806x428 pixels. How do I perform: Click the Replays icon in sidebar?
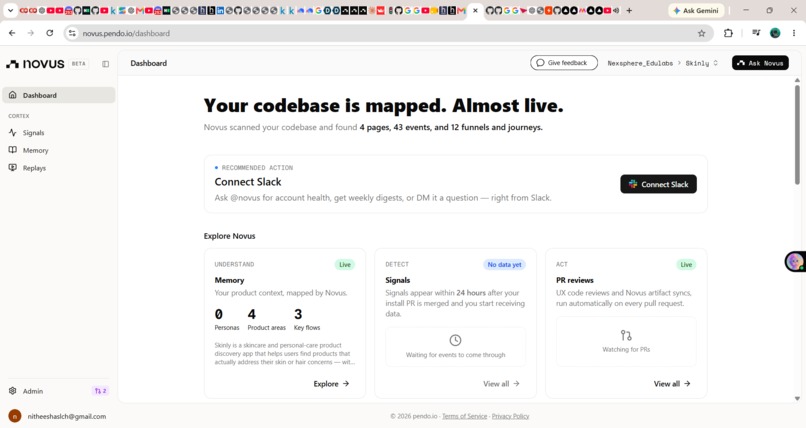13,168
